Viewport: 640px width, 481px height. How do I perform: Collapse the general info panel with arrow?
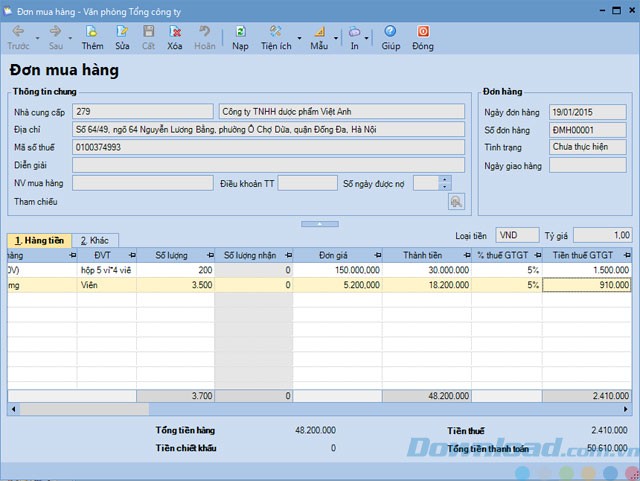(x=319, y=222)
